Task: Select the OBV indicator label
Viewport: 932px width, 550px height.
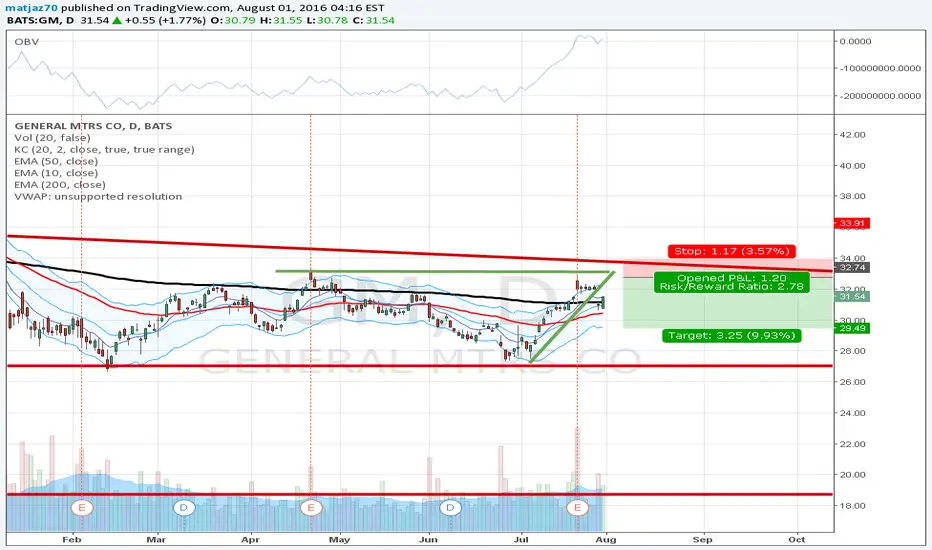Action: click(x=27, y=42)
